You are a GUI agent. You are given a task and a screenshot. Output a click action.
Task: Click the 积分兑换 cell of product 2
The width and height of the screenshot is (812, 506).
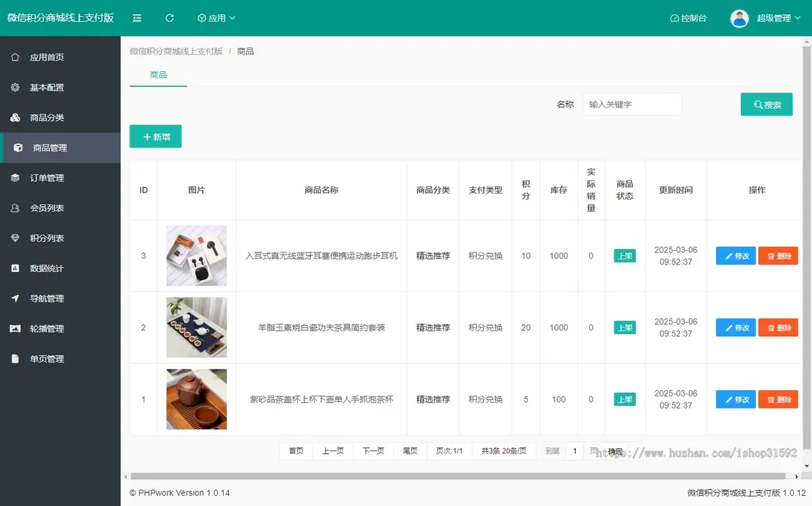point(486,327)
